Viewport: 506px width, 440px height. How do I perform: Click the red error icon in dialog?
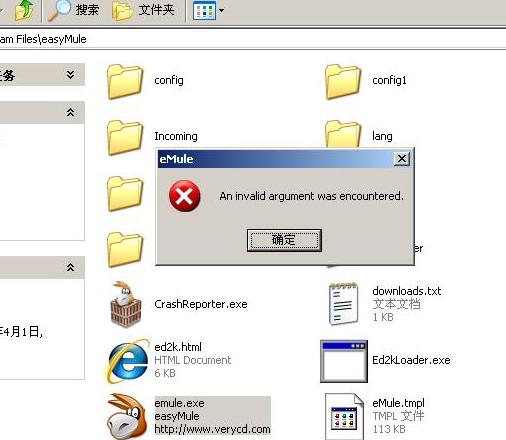184,196
